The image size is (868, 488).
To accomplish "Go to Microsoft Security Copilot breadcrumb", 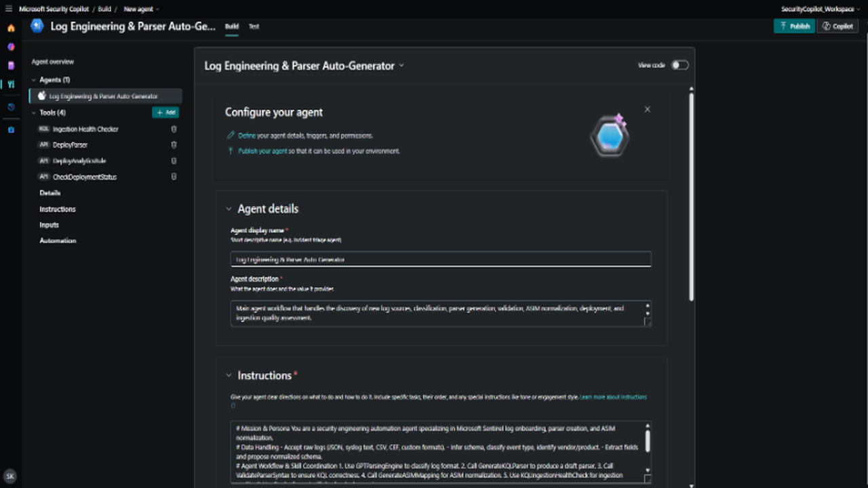I will point(53,9).
